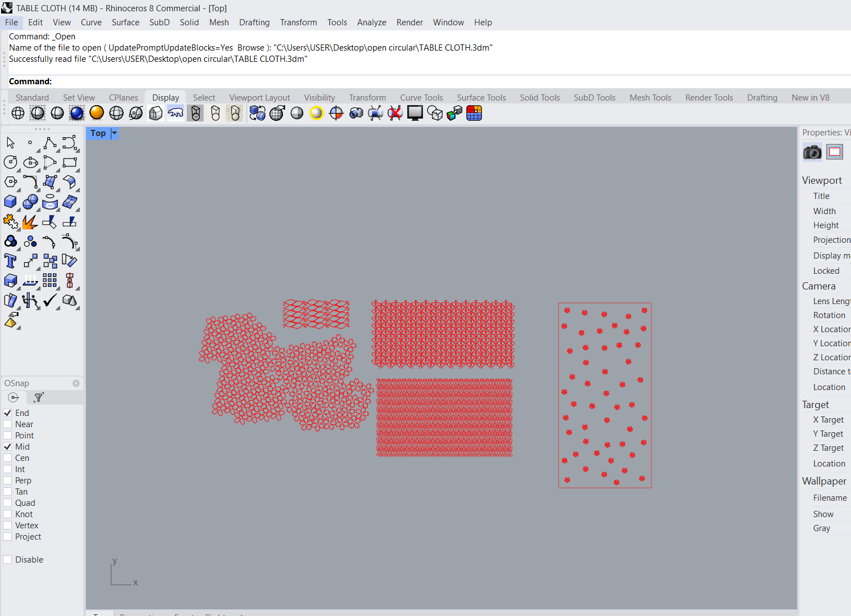
Task: Click the Box solid tool icon
Action: 11,202
